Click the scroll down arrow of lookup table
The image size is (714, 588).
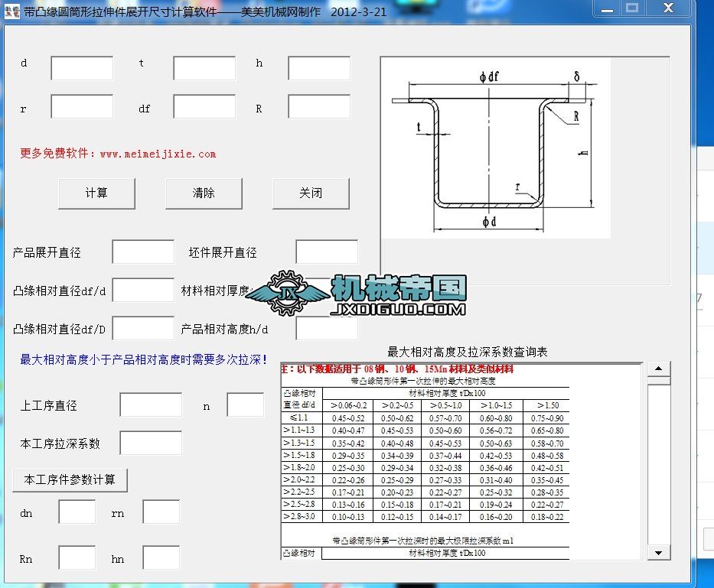point(658,553)
